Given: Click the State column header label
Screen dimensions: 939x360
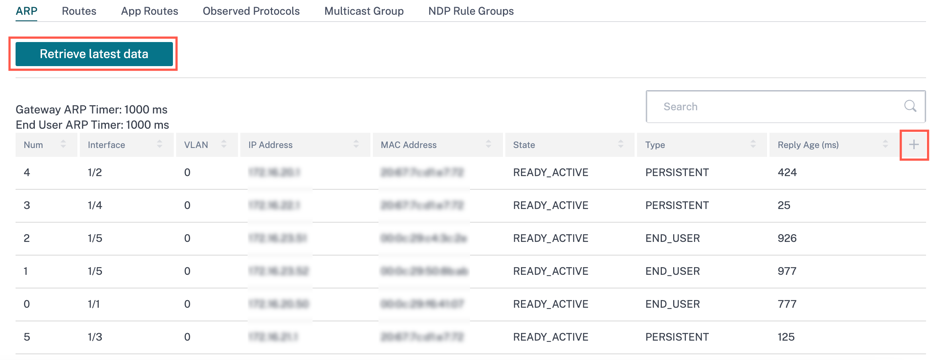Looking at the screenshot, I should (524, 145).
